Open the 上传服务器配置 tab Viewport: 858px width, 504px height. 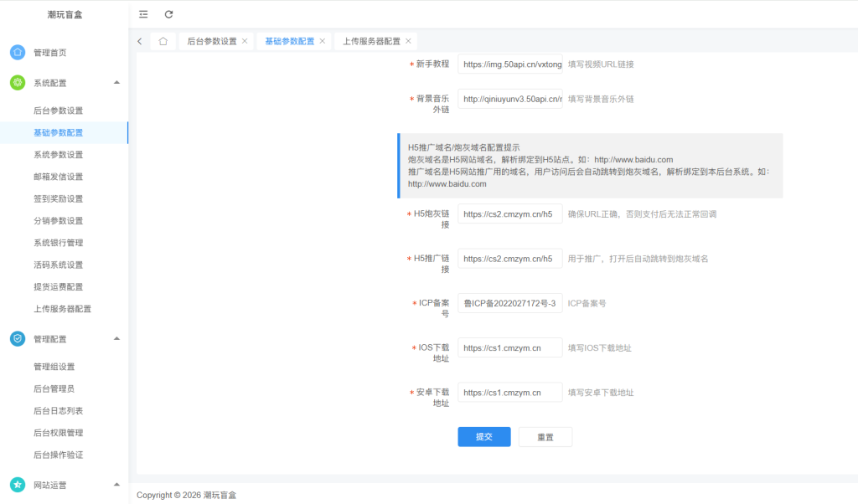point(374,40)
